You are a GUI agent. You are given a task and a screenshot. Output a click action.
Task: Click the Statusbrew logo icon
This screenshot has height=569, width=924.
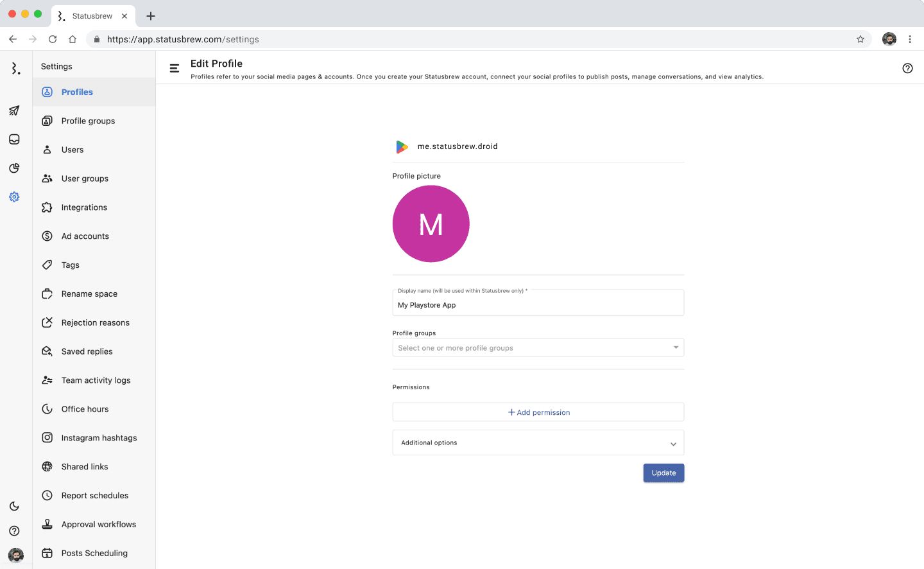15,68
